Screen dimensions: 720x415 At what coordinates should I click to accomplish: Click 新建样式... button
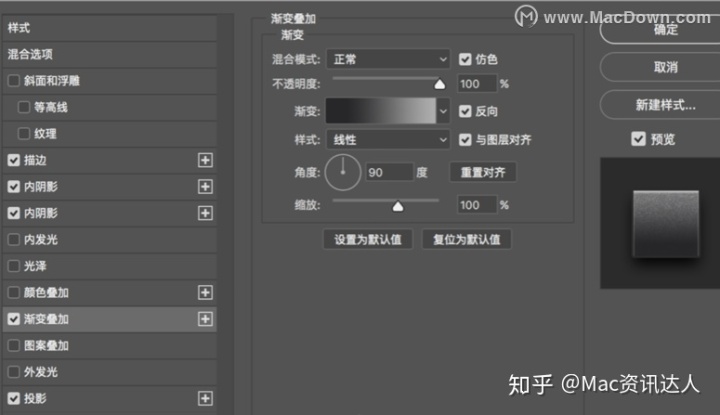661,105
